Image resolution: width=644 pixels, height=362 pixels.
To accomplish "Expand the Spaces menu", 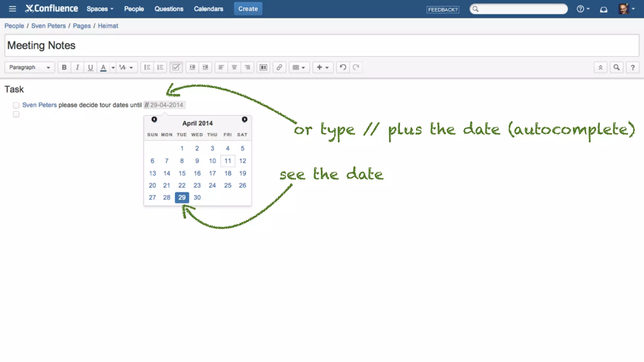I will [x=100, y=9].
